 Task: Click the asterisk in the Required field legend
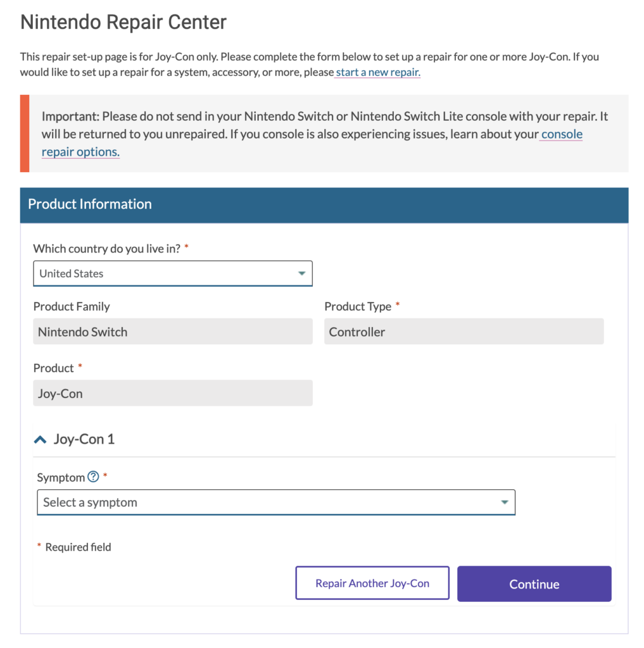point(39,546)
